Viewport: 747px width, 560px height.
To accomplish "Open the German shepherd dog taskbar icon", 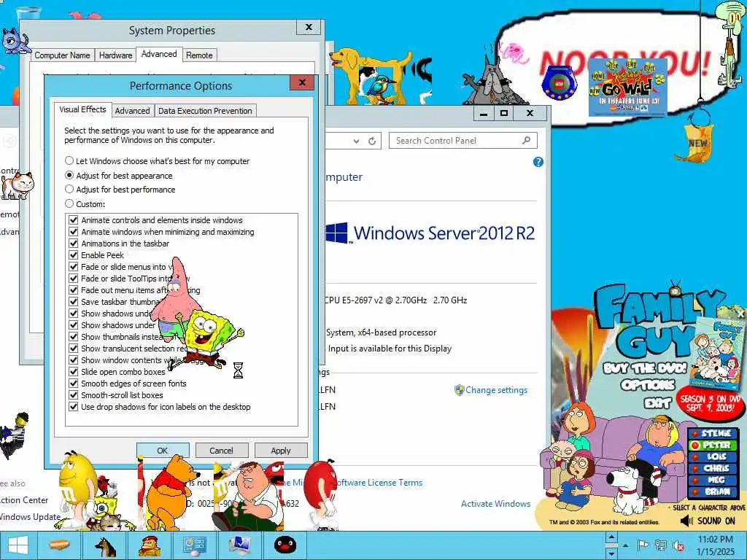I will (105, 545).
